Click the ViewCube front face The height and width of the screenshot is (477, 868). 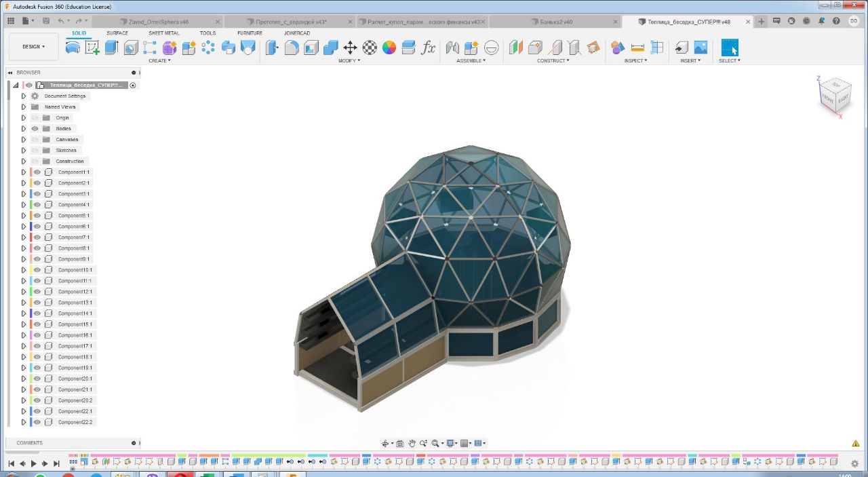(x=828, y=99)
